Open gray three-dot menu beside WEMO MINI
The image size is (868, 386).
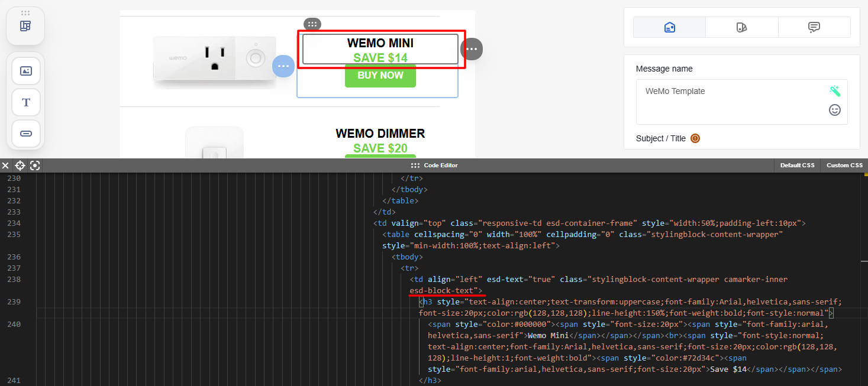click(472, 48)
